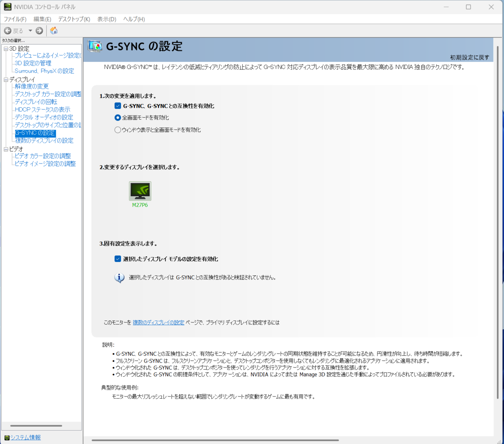Screen dimensions: 504x444
Task: Open the Home icon in toolbar
Action: (x=54, y=30)
